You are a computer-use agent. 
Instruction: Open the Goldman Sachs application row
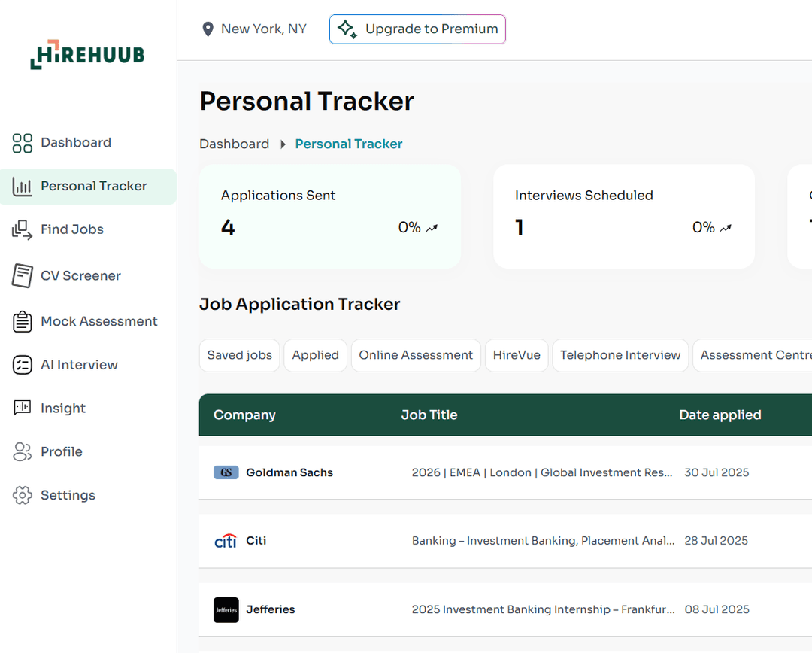[289, 472]
